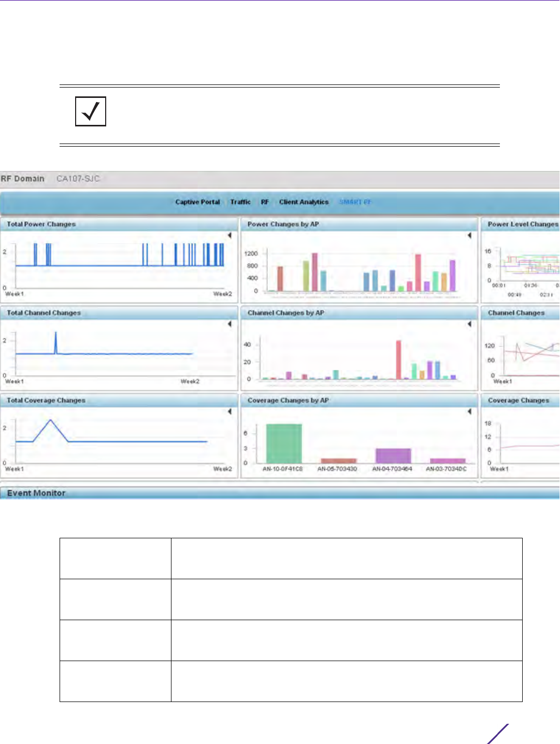Click the CA107-SJC RF Domain name
Image resolution: width=560 pixels, height=744 pixels.
tap(78, 179)
